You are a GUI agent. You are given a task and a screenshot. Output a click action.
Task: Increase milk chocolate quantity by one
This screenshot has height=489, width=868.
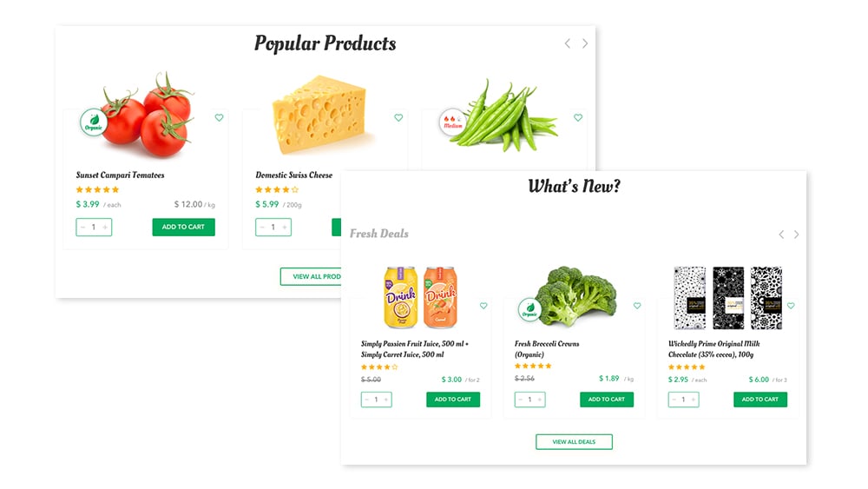point(693,400)
